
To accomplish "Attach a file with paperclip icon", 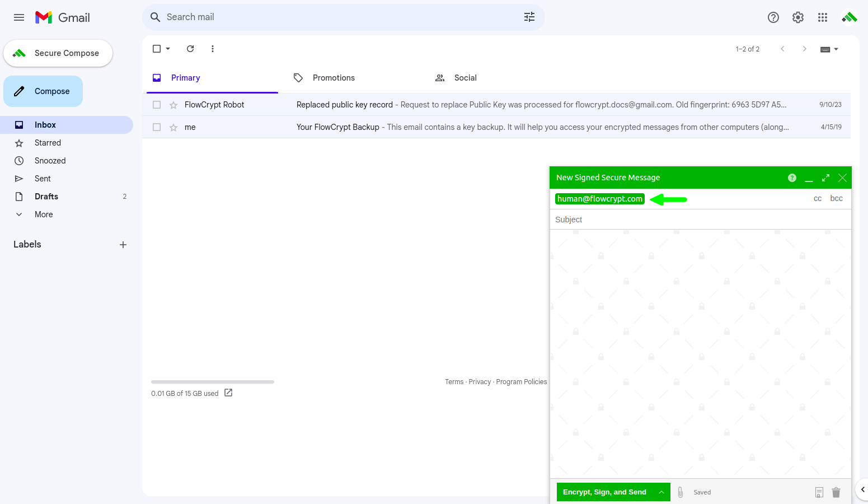I will 681,492.
